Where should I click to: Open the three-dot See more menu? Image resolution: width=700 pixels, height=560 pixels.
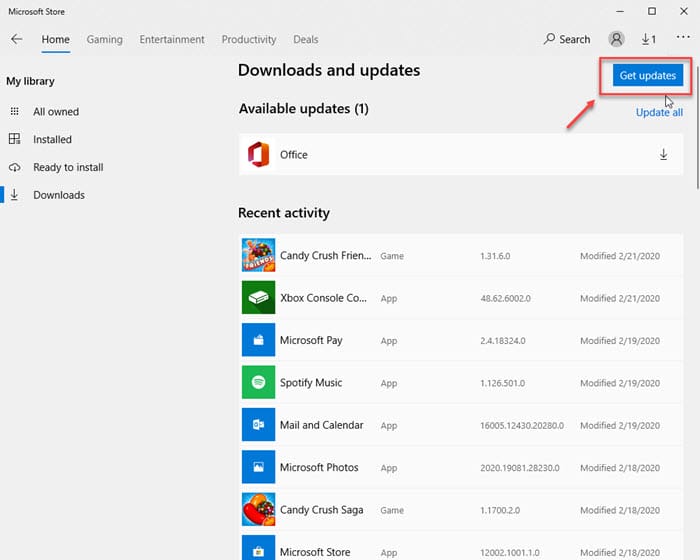683,37
